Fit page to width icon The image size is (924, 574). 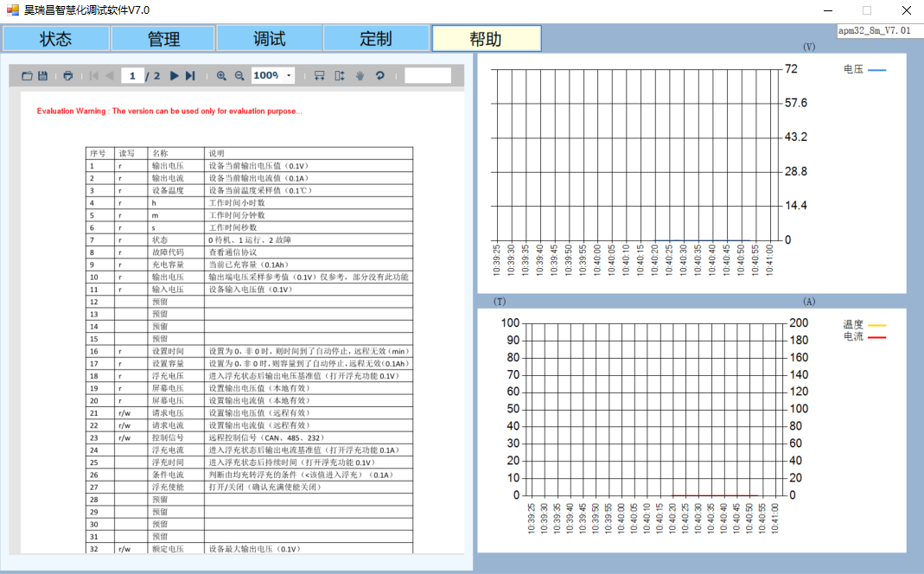point(319,76)
